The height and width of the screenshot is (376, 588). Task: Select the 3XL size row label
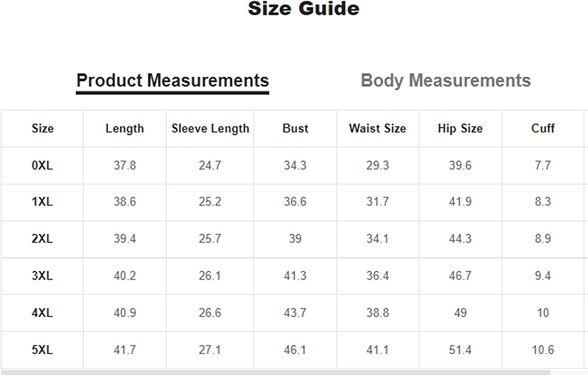(x=42, y=276)
